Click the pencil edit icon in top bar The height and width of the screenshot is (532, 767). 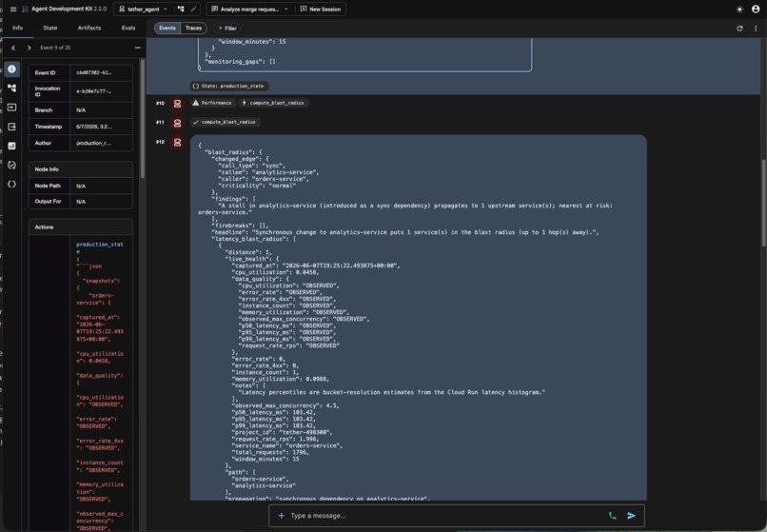194,9
